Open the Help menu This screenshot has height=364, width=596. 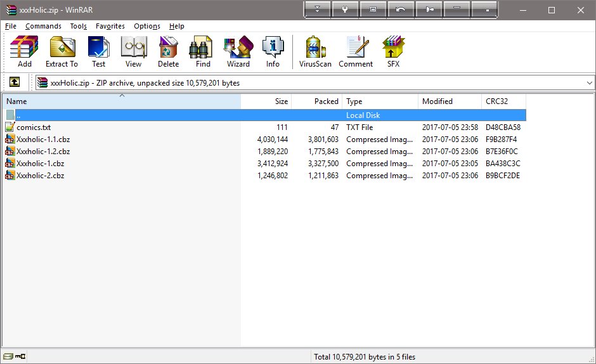click(177, 26)
